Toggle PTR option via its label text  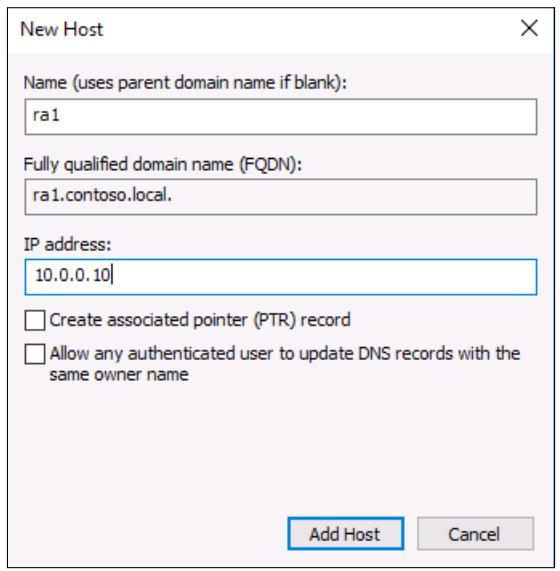pyautogui.click(x=200, y=320)
